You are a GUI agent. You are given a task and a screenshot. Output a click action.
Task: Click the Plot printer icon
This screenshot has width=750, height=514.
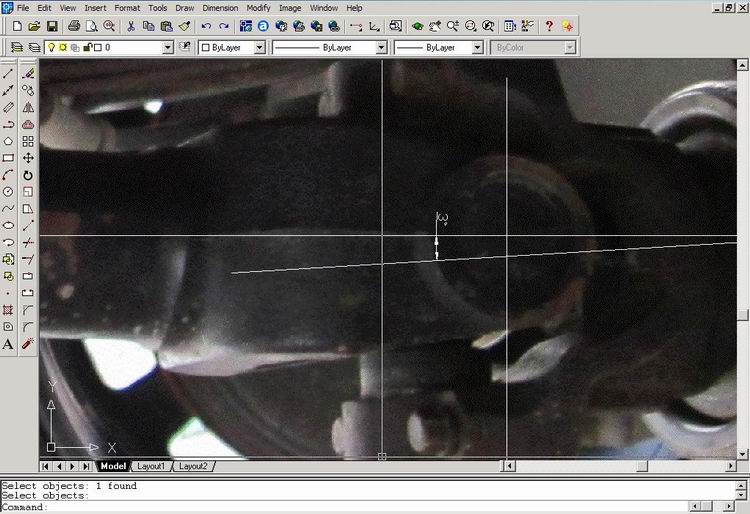click(x=74, y=25)
